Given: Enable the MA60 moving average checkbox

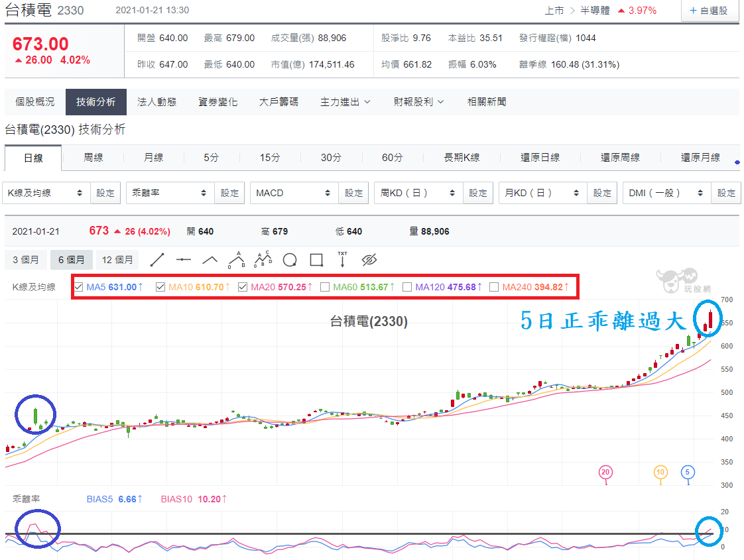Looking at the screenshot, I should pos(325,287).
